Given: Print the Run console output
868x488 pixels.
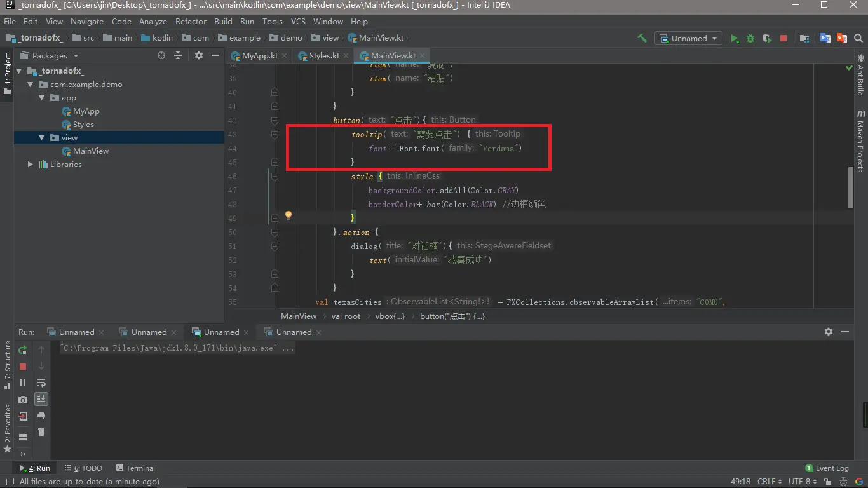Looking at the screenshot, I should pyautogui.click(x=41, y=416).
